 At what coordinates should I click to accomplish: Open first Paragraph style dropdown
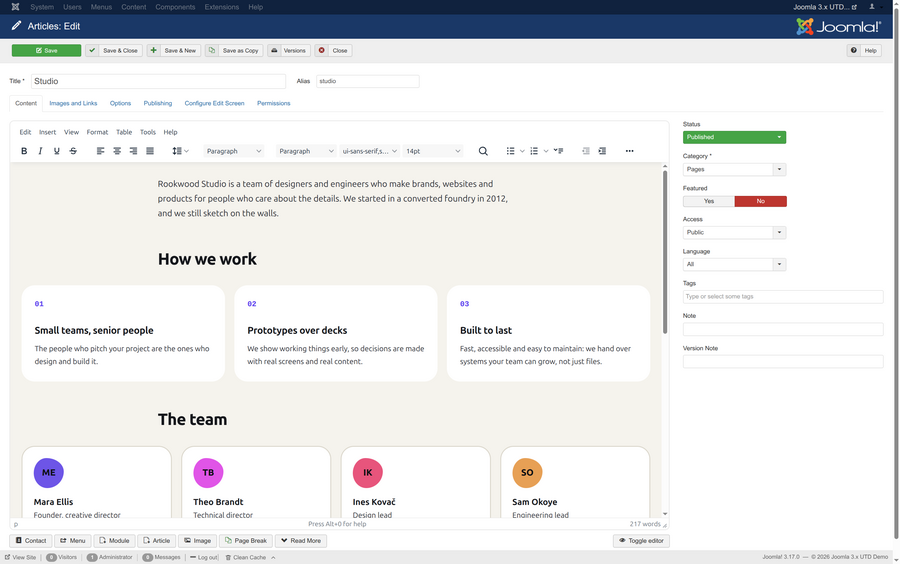(x=234, y=151)
